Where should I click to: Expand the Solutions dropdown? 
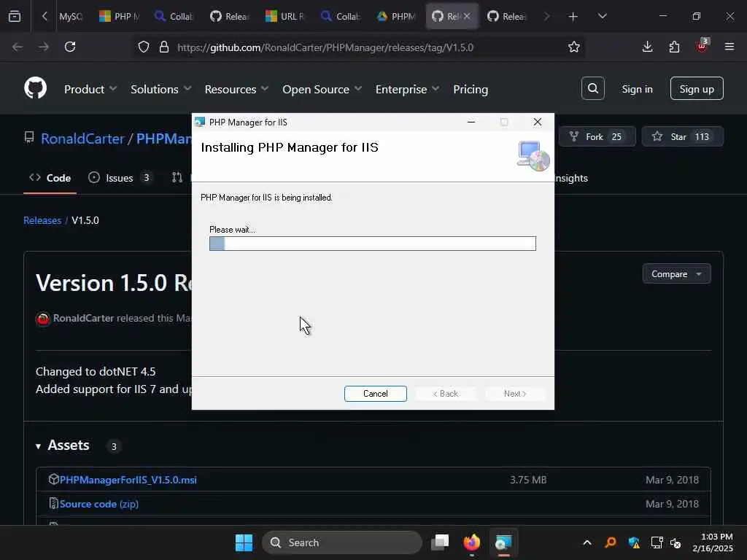click(x=160, y=89)
